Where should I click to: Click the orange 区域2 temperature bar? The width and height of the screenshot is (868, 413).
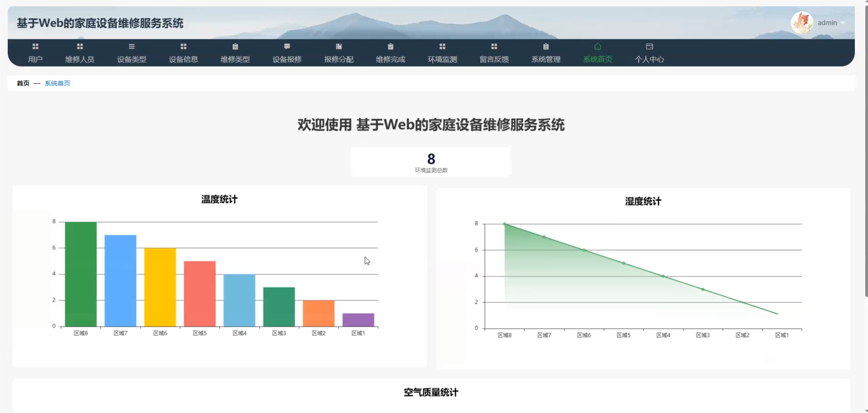tap(319, 313)
